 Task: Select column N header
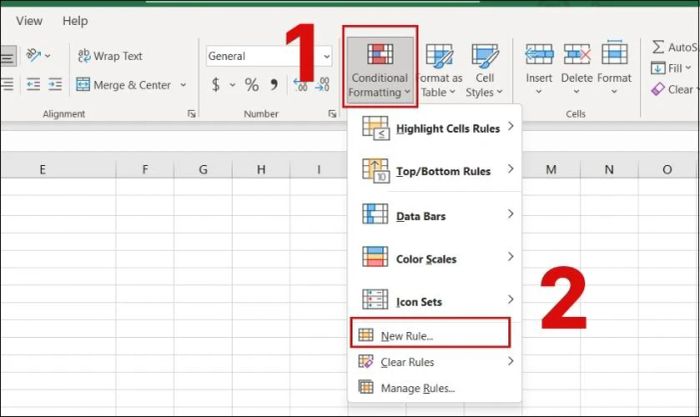tap(609, 169)
